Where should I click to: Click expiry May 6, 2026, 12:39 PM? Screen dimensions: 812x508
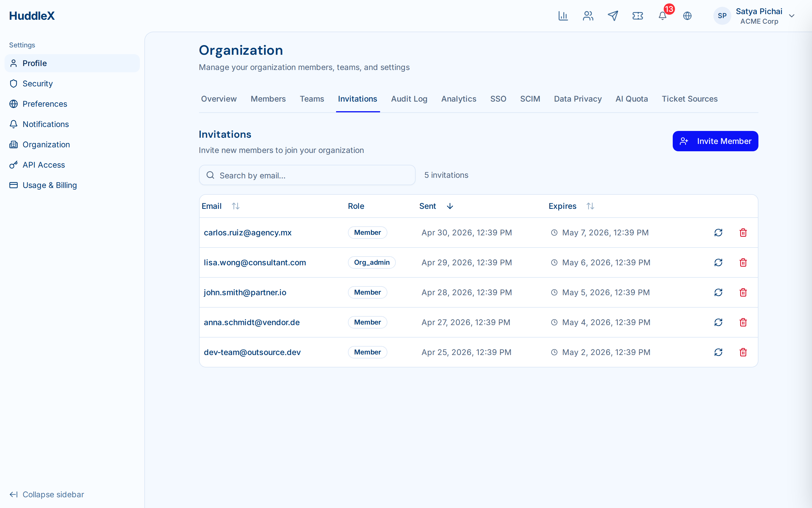pyautogui.click(x=606, y=262)
